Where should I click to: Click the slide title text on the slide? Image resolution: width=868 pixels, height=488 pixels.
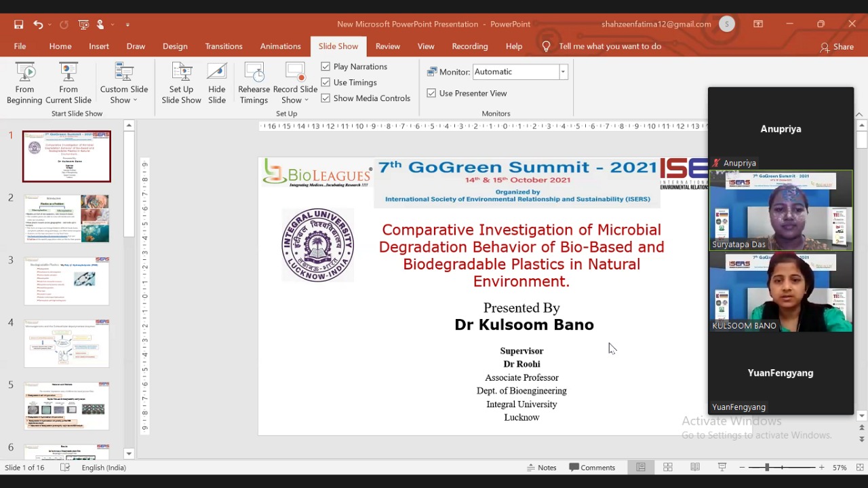[x=521, y=255]
